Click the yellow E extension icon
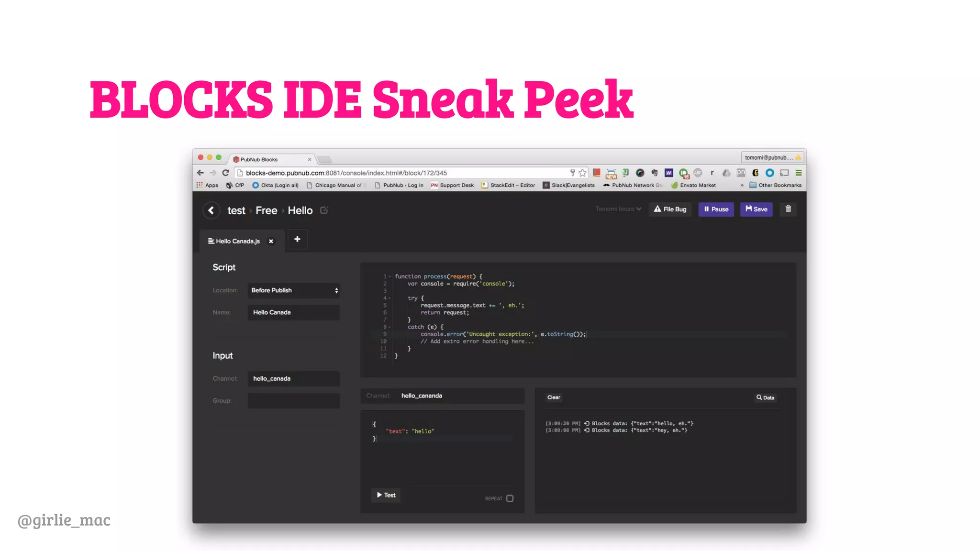Viewport: 980px width, 551px height. click(755, 173)
